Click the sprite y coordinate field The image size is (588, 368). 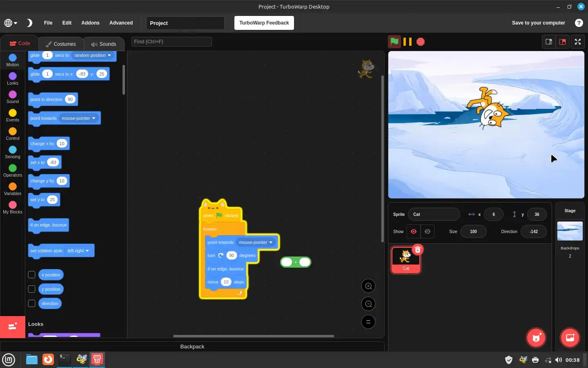537,214
